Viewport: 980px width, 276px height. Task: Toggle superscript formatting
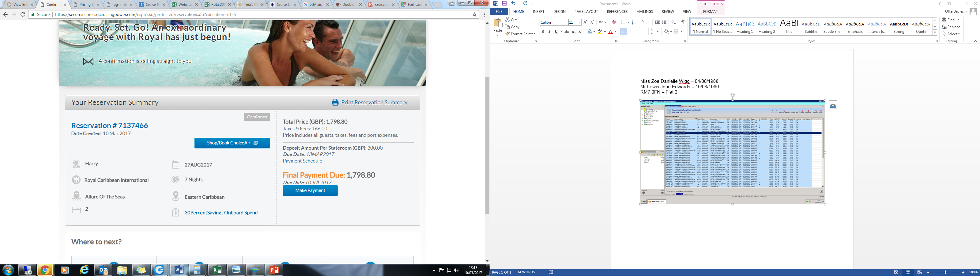point(580,32)
